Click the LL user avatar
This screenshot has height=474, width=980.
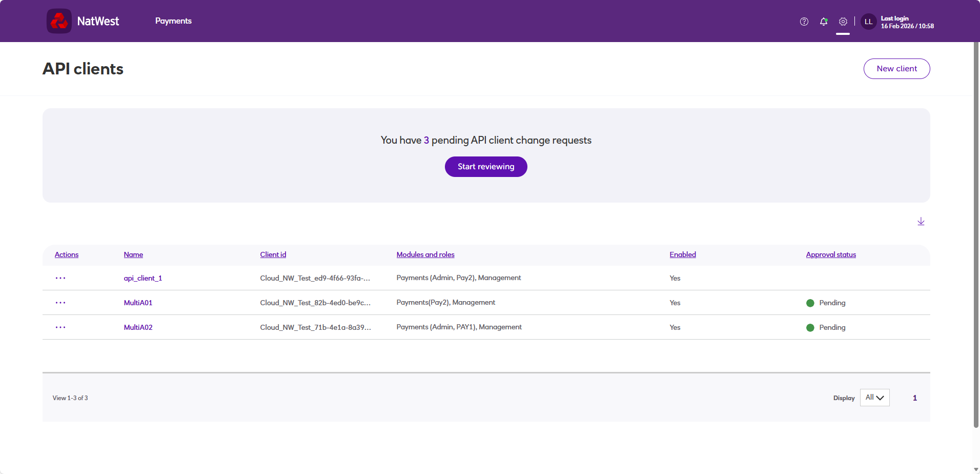[868, 22]
